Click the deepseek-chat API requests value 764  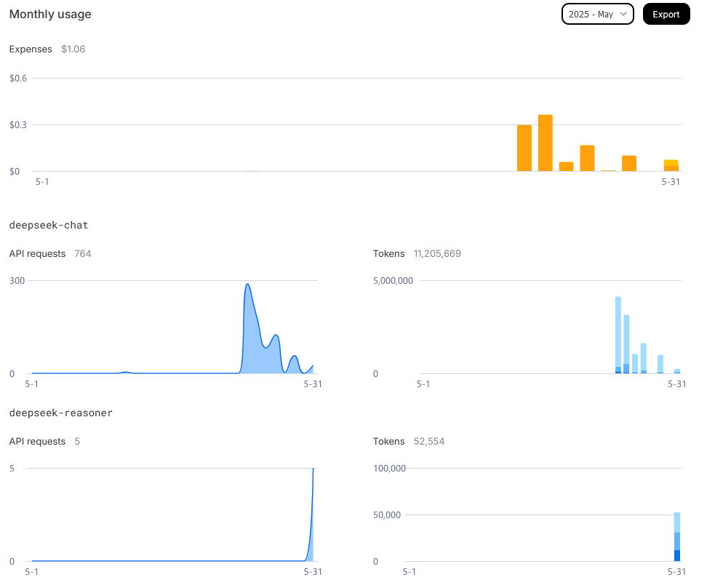(82, 254)
